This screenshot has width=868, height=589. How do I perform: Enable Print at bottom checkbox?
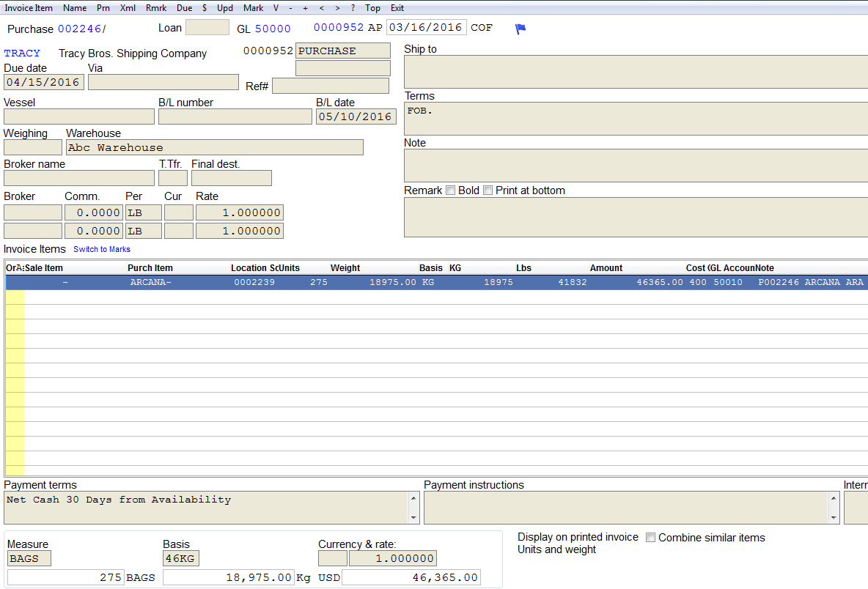click(488, 190)
